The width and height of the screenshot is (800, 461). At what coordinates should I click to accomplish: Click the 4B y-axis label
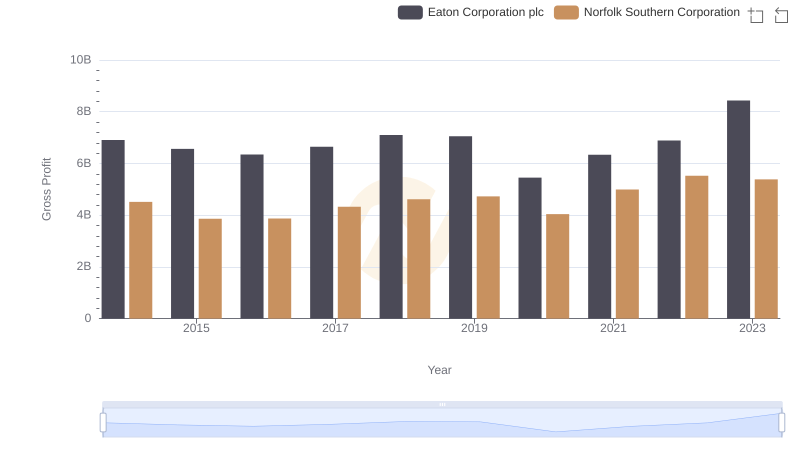(x=84, y=215)
